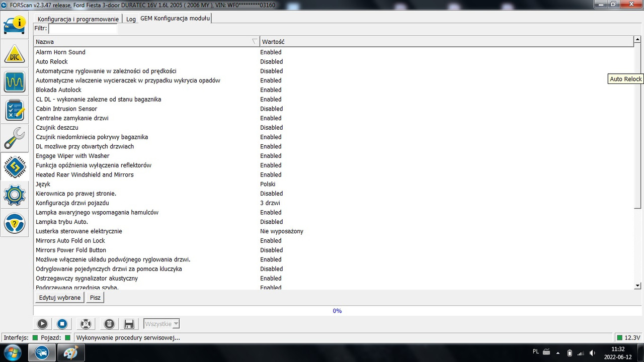Select Lampka awaryjnego wspomagania hamulców row
The width and height of the screenshot is (644, 362).
(334, 213)
